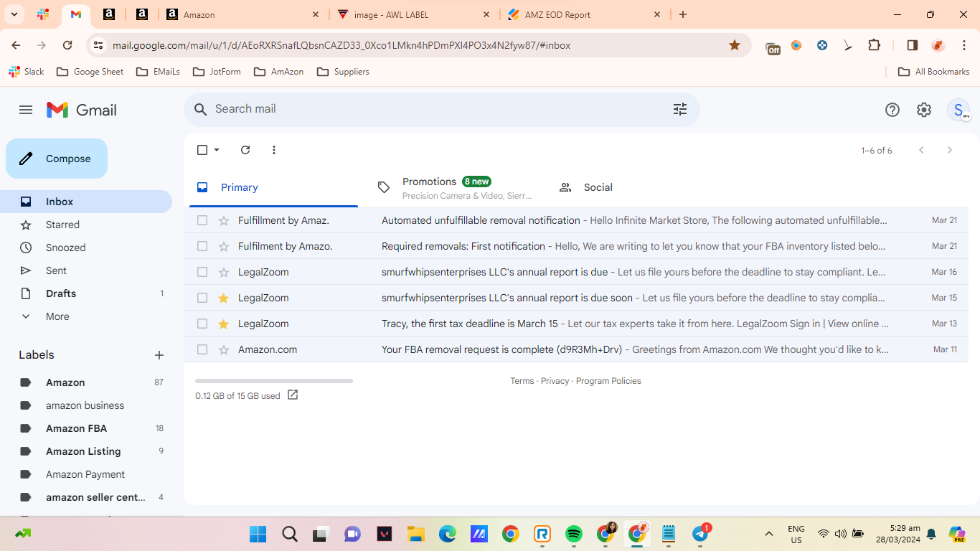The height and width of the screenshot is (551, 980).
Task: Open File Explorer from the taskbar
Action: coord(415,534)
